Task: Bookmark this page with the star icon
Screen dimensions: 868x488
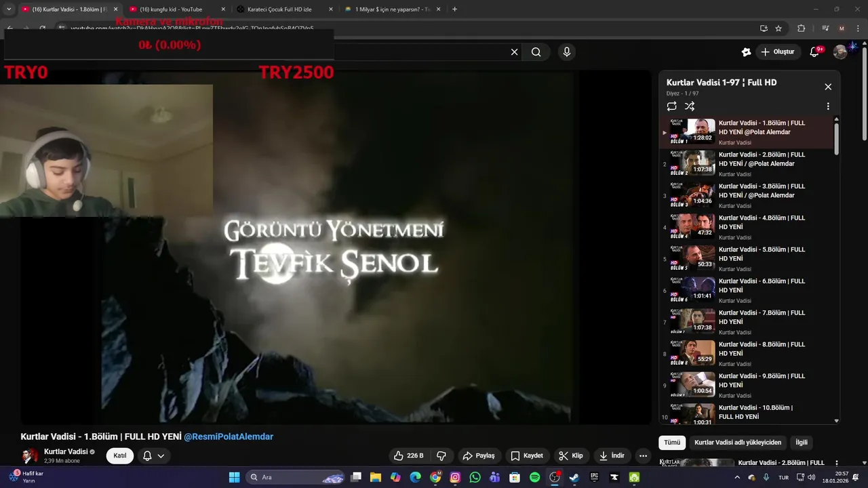Action: click(778, 28)
